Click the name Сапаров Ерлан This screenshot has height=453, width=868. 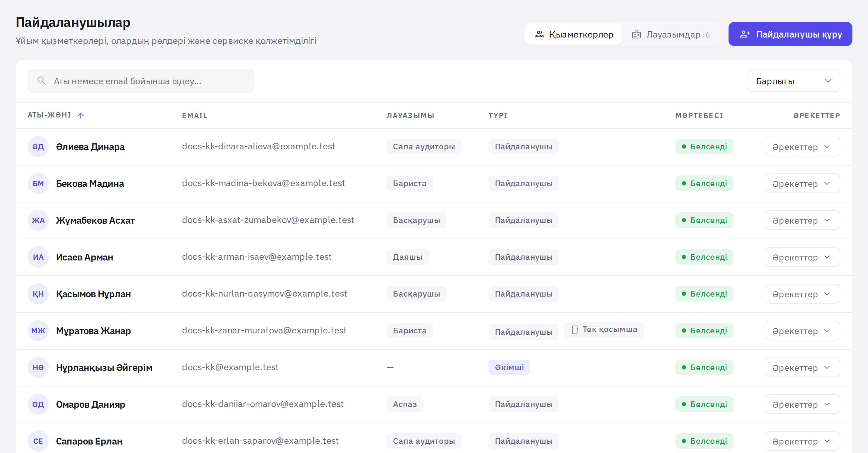[x=89, y=441]
